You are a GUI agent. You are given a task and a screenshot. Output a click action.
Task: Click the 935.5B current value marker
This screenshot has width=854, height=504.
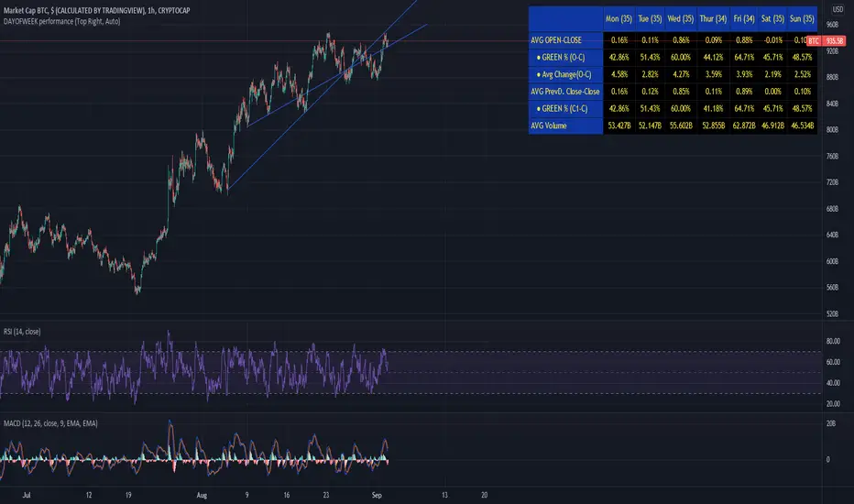click(834, 41)
